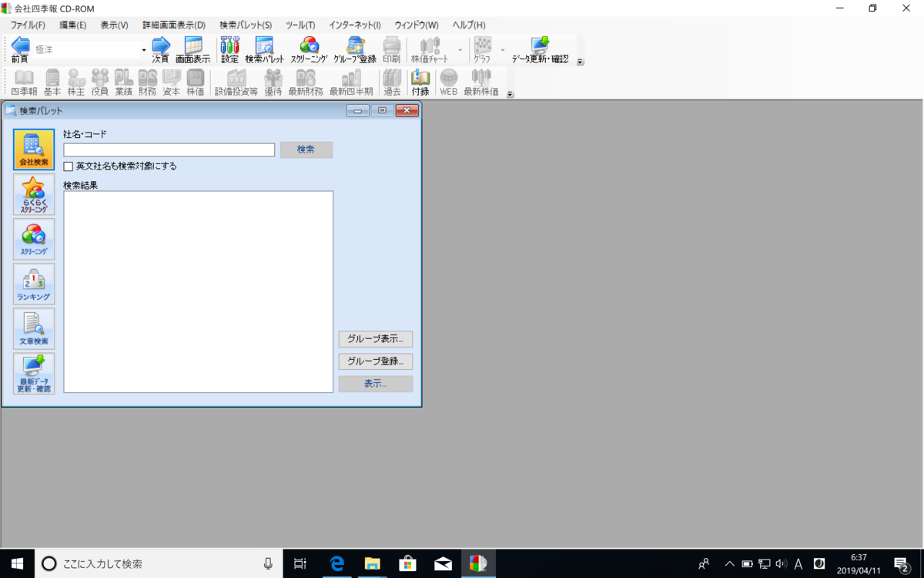This screenshot has width=924, height=578.
Task: Select ランキング in the palette sidebar
Action: click(x=34, y=284)
